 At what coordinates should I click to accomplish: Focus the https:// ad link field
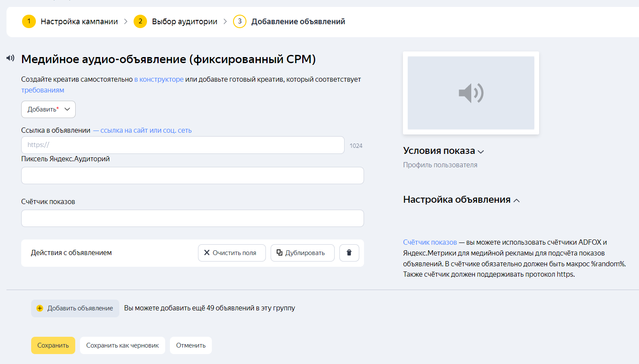[183, 145]
